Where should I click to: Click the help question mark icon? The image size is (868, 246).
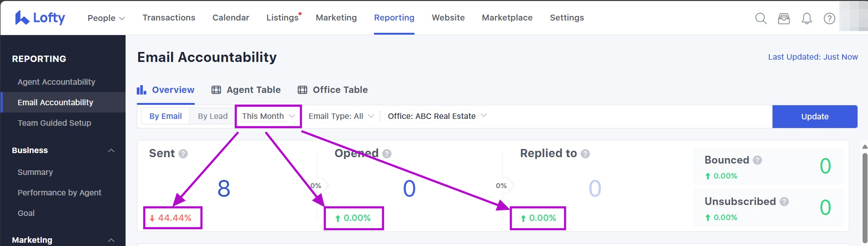coord(829,18)
